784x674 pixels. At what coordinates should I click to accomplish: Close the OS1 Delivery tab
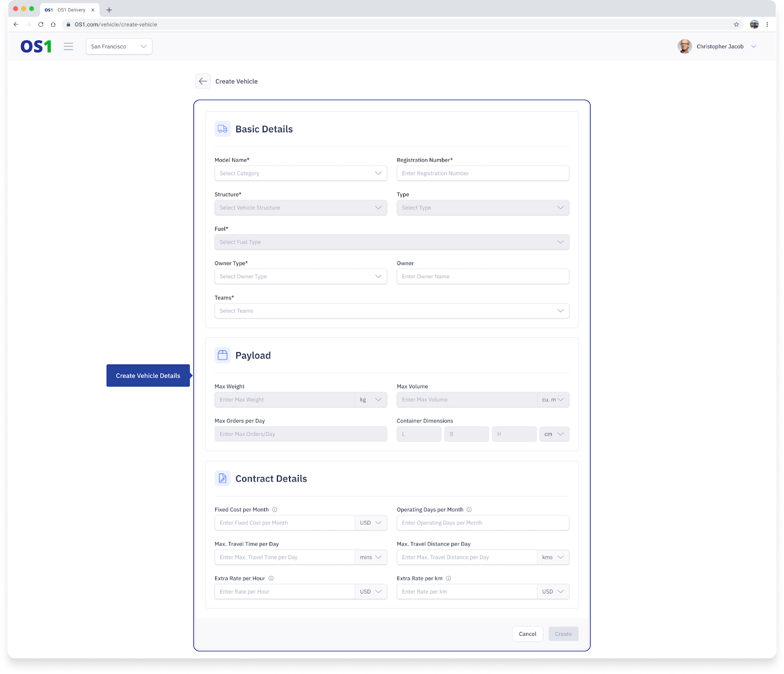pyautogui.click(x=93, y=10)
